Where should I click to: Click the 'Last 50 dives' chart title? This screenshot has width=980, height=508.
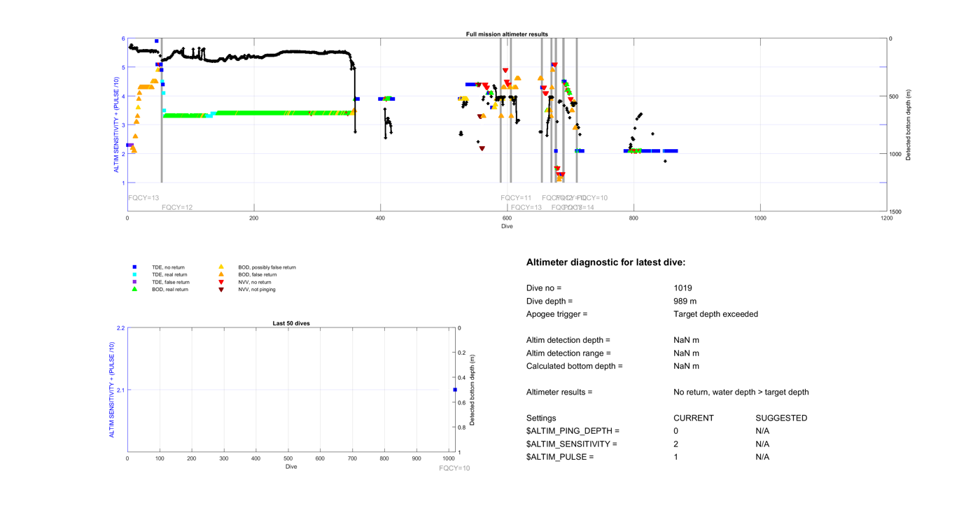[x=291, y=323]
